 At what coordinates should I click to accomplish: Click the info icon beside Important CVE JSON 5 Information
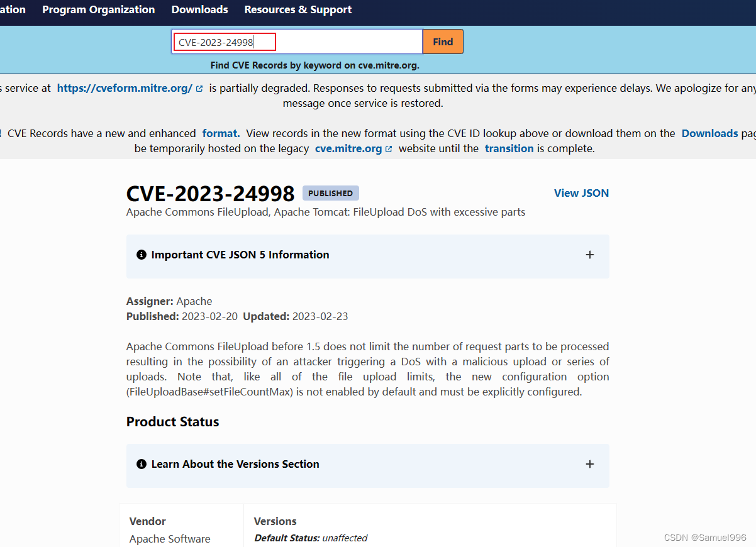(142, 255)
